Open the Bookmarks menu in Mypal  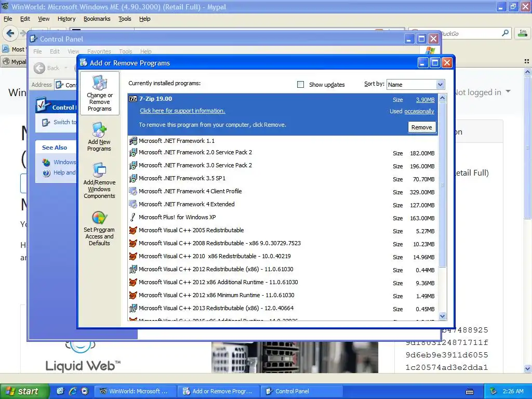pos(97,19)
